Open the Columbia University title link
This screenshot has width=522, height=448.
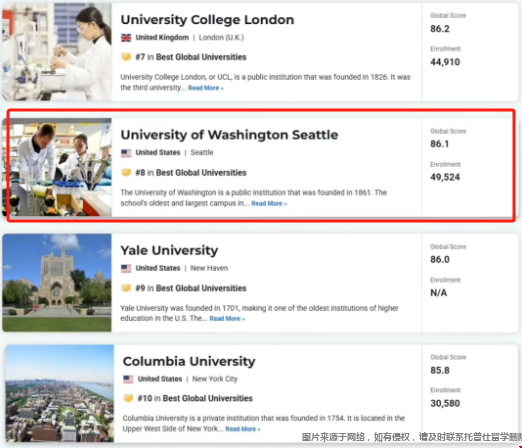tap(189, 361)
